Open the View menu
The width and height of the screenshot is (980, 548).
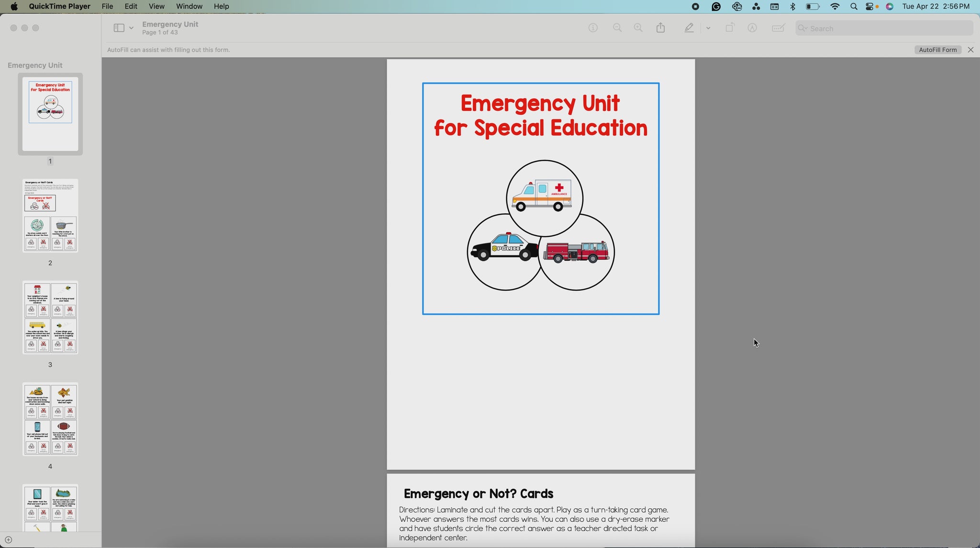pyautogui.click(x=156, y=6)
